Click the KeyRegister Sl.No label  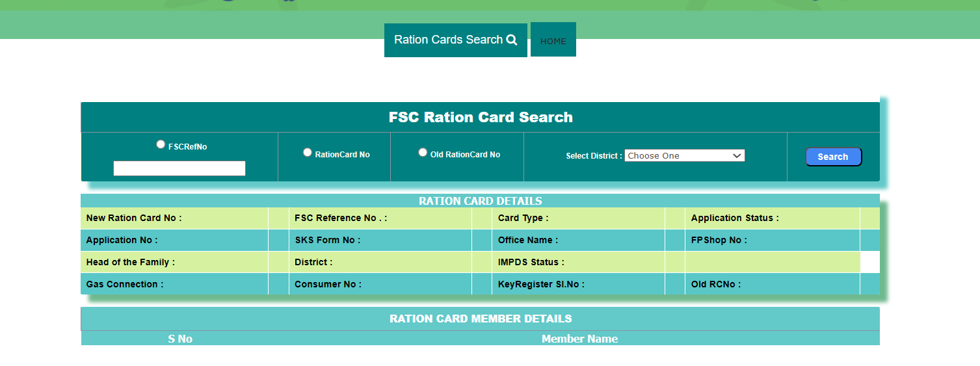[541, 284]
